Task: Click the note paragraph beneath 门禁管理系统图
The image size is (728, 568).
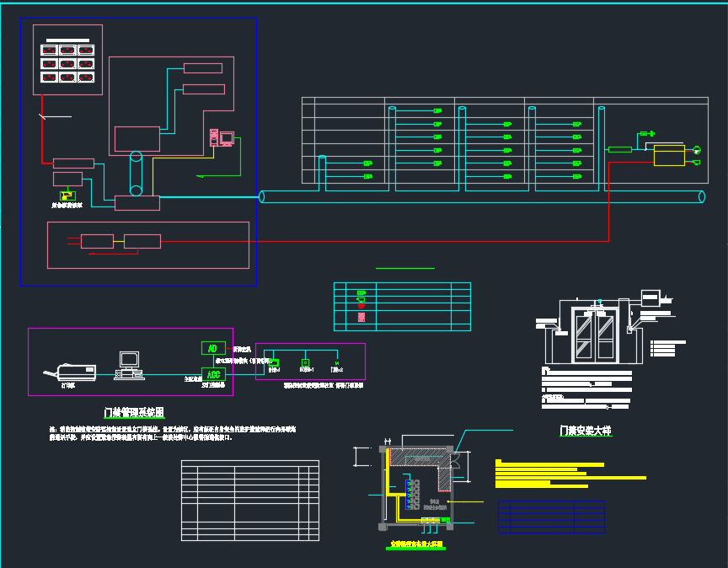Action: tap(173, 433)
